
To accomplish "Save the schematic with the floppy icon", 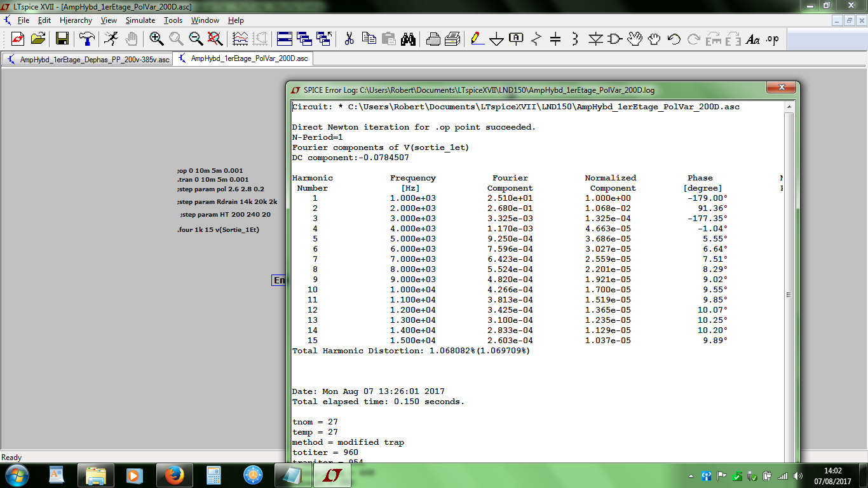I will coord(62,39).
